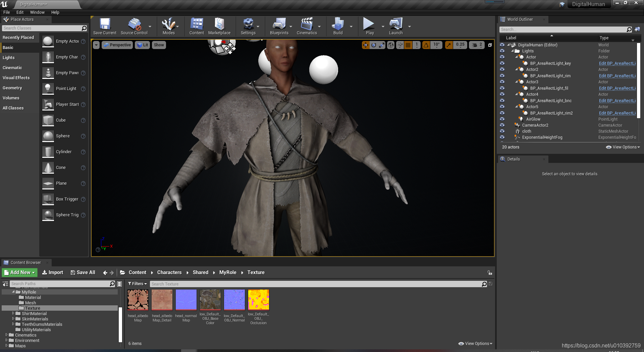This screenshot has height=352, width=644.
Task: Click the Cube actor icon
Action: [48, 120]
